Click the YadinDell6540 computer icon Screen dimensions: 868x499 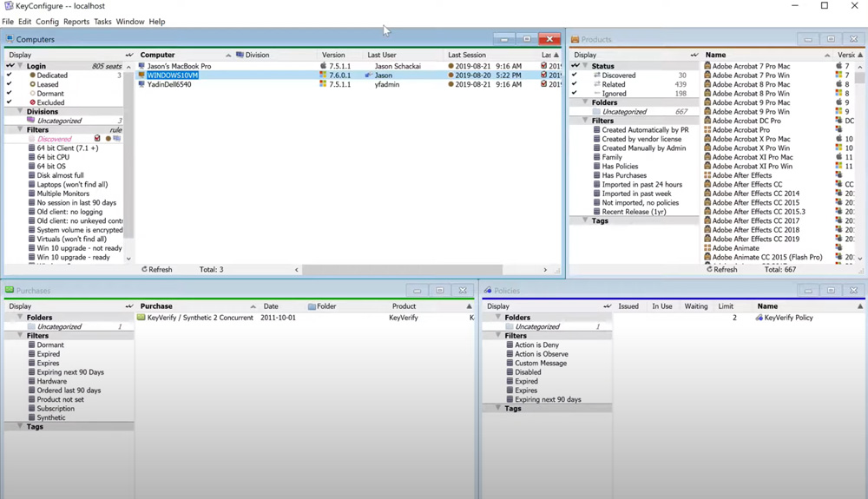coord(141,84)
